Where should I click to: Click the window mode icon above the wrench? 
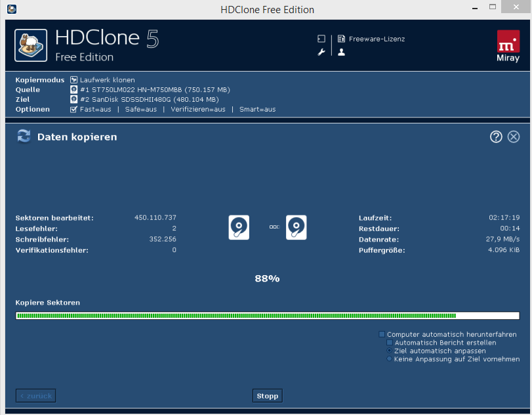tap(321, 39)
